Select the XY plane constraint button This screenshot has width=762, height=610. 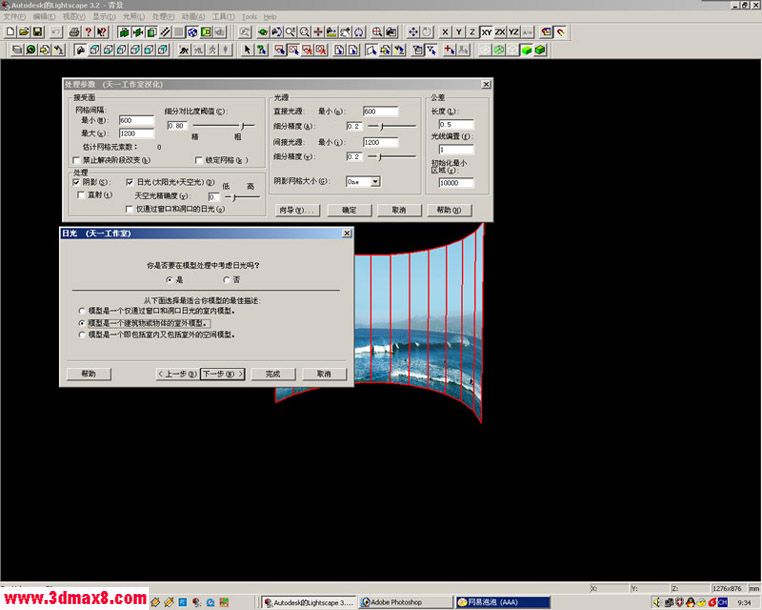(x=486, y=32)
